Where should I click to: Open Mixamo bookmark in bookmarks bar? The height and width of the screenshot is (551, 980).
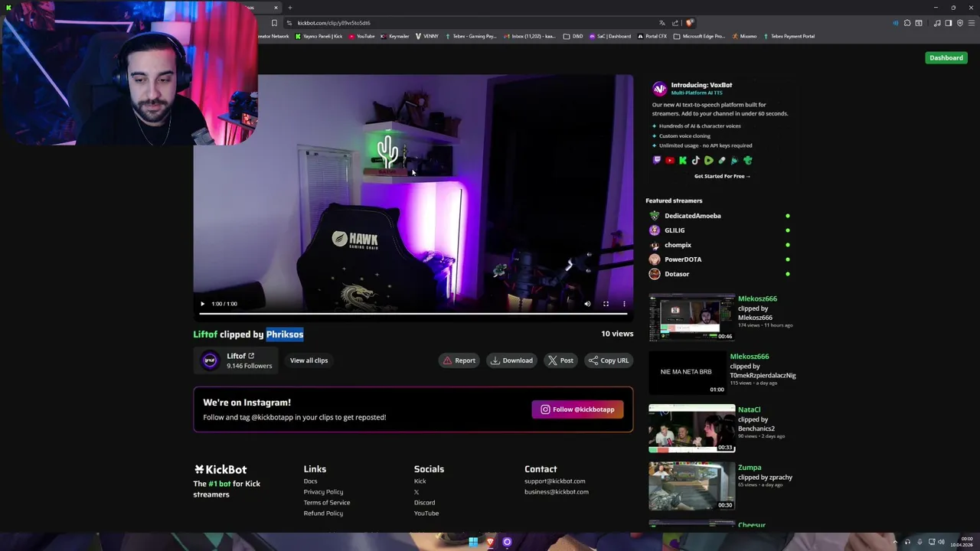744,36
